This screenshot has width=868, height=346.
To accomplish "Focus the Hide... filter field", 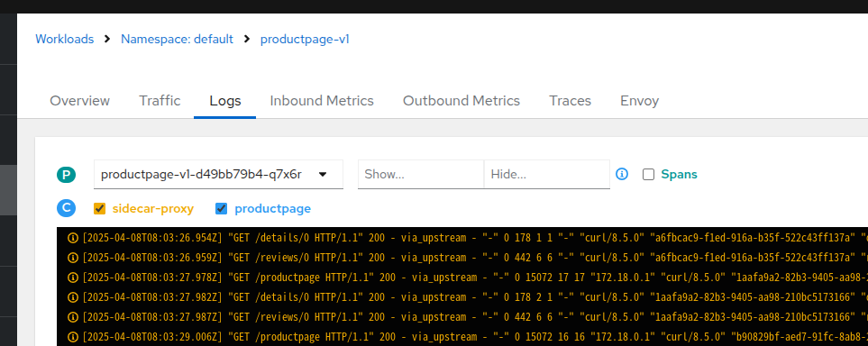I will tap(547, 175).
